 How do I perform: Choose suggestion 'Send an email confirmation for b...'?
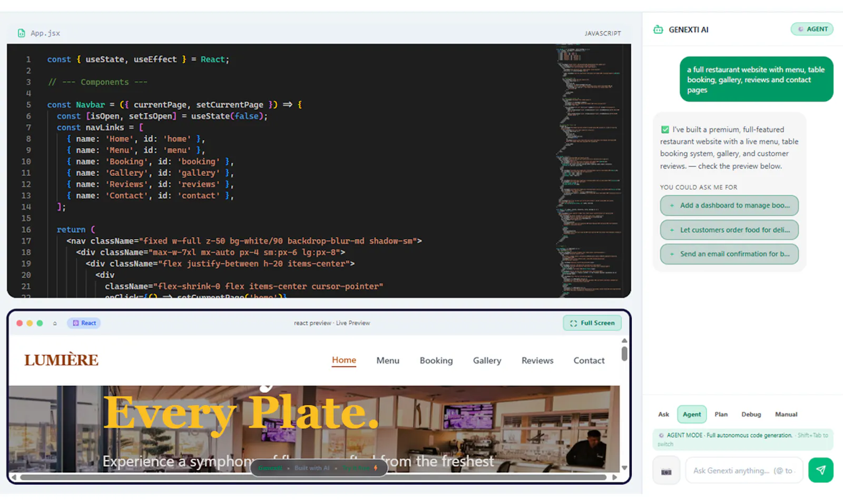coord(729,254)
